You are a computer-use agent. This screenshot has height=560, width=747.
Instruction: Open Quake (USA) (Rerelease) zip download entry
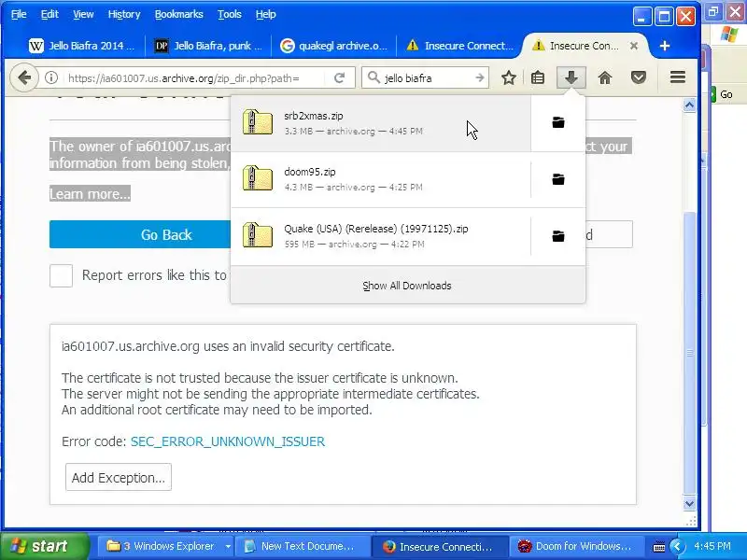[380, 236]
